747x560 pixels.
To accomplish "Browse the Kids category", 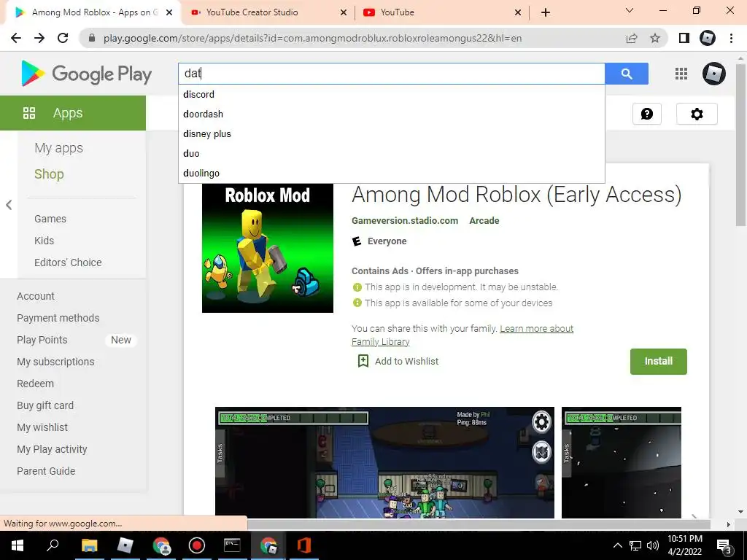I will pyautogui.click(x=44, y=241).
